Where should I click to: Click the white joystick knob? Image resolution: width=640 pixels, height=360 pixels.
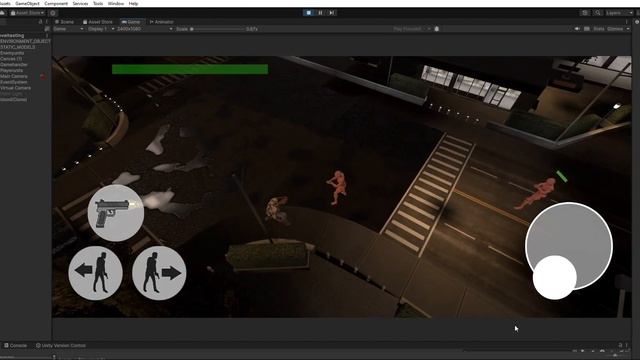pyautogui.click(x=555, y=278)
